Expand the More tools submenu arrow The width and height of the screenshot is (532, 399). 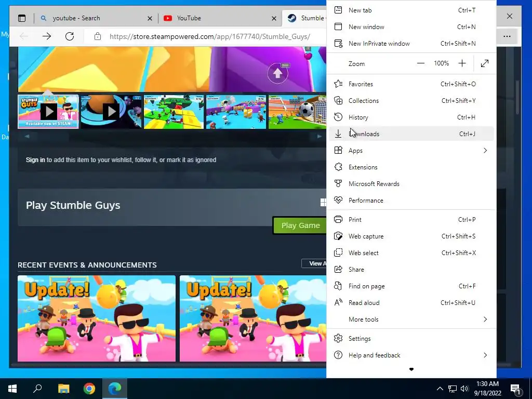(485, 320)
